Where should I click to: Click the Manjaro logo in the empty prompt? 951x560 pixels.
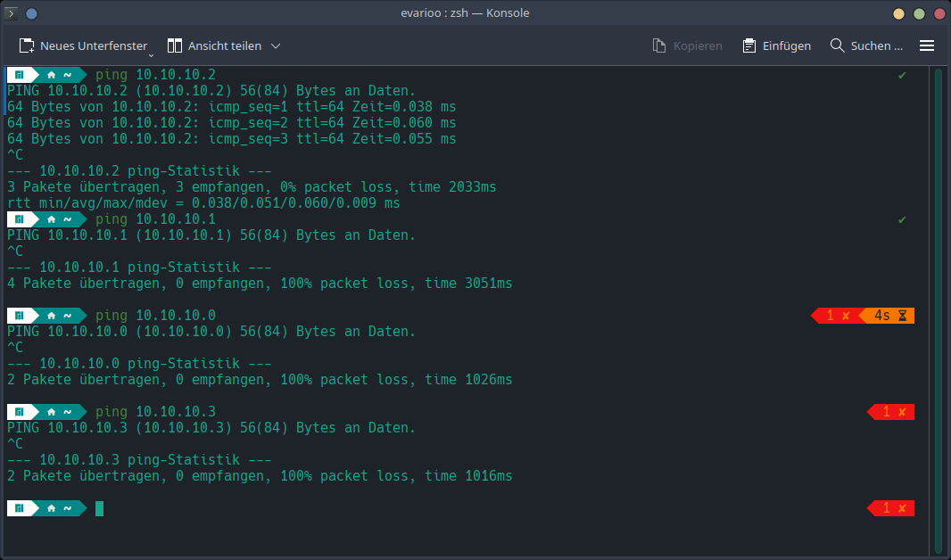(19, 508)
